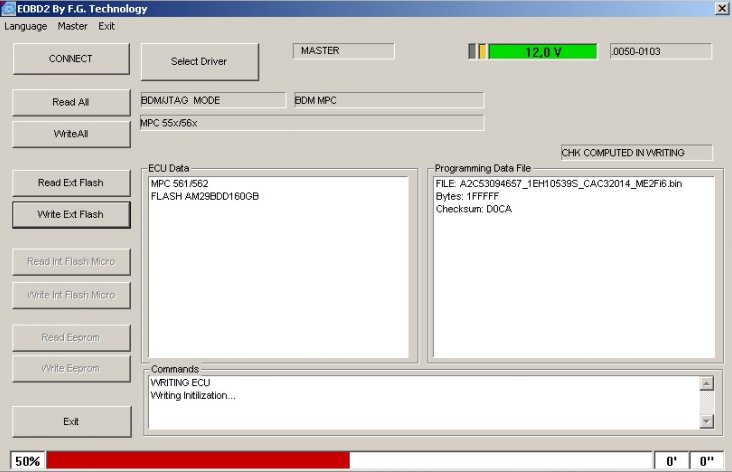Click the Commands scrollbar track
The width and height of the screenshot is (732, 472).
point(707,402)
